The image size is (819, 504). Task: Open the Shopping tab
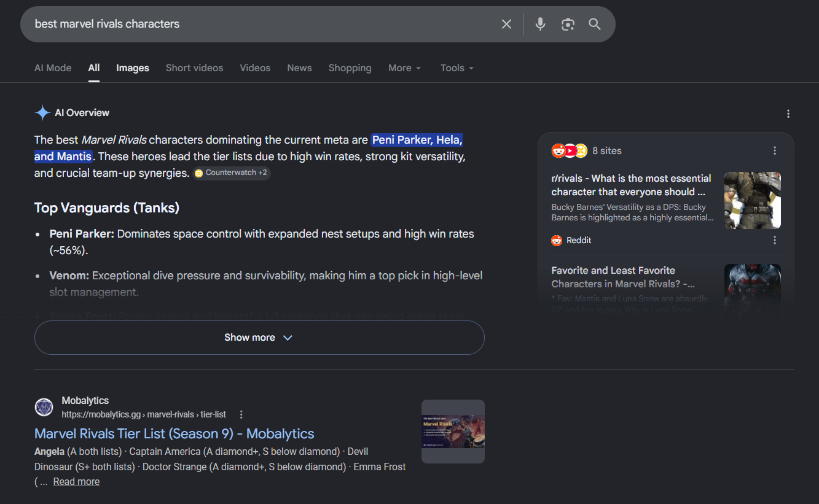tap(350, 68)
